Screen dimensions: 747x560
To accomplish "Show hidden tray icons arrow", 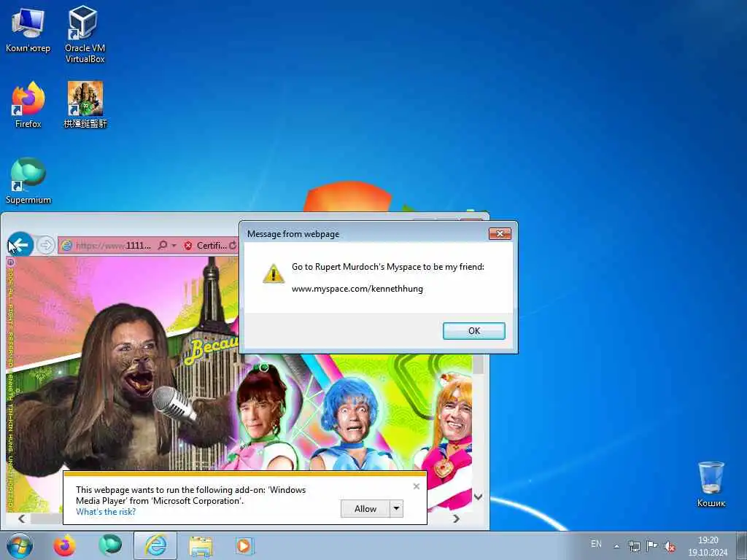I will [x=616, y=546].
